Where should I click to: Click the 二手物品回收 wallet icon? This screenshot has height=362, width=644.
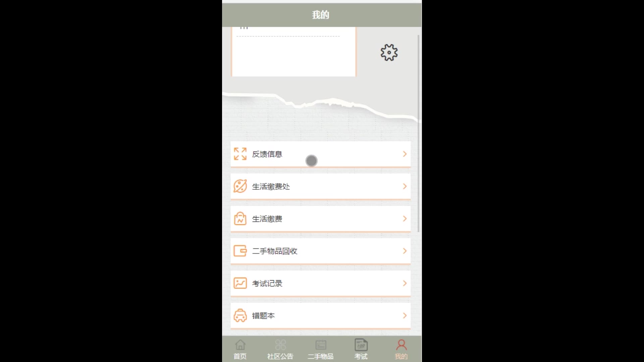click(x=240, y=251)
